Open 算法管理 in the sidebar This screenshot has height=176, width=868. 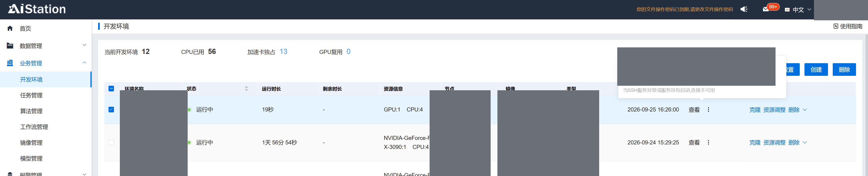click(x=31, y=111)
